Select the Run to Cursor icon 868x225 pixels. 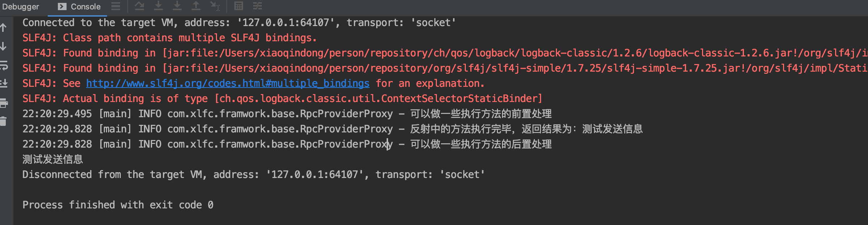[216, 6]
